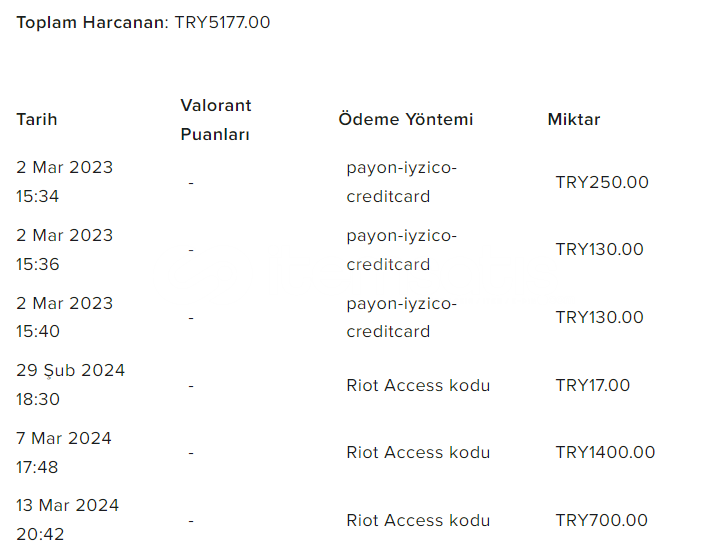
Task: Click the TRY1400.00 amount
Action: (605, 452)
